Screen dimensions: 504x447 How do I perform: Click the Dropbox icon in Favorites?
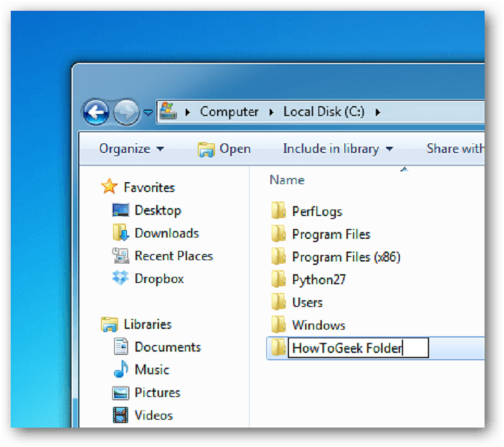click(x=121, y=279)
